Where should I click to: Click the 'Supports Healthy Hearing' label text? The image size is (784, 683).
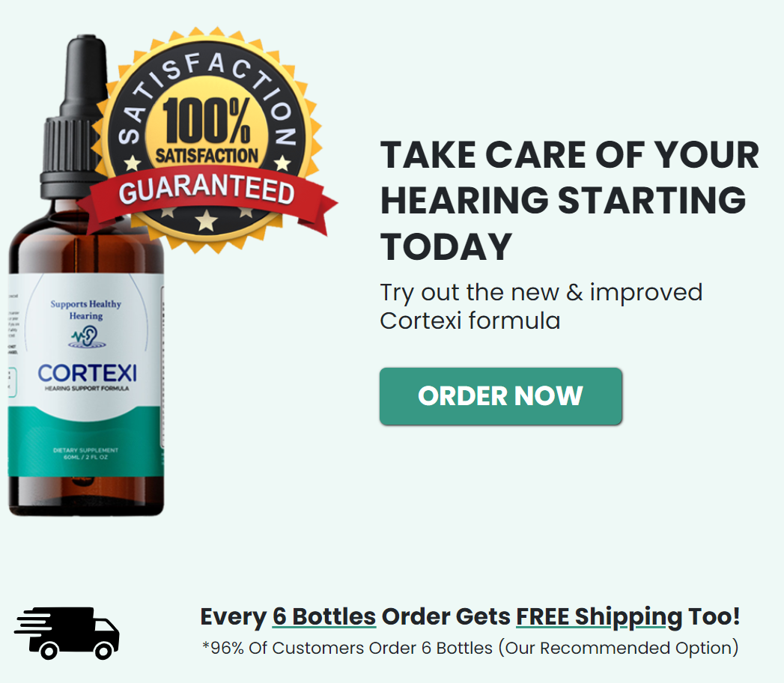tap(86, 309)
